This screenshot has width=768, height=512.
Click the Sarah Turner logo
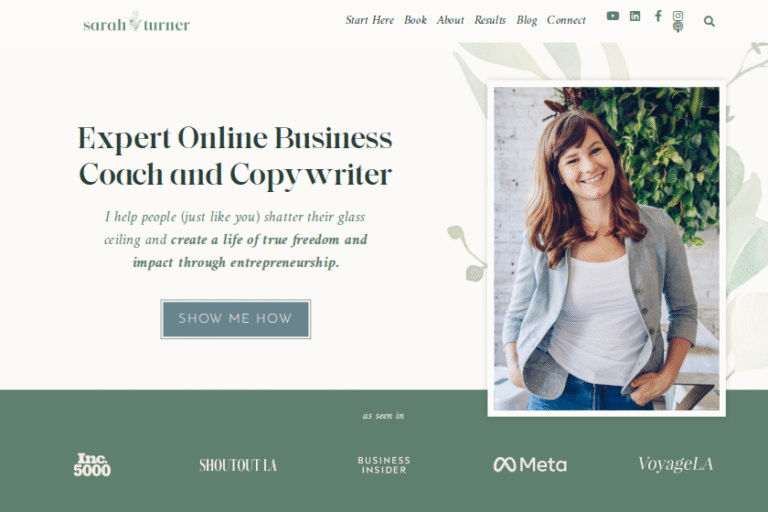(136, 23)
